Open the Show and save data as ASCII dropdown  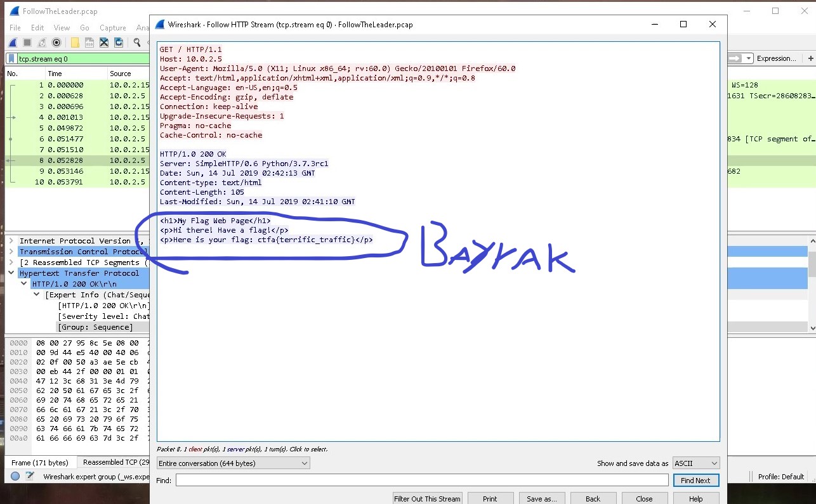[696, 463]
